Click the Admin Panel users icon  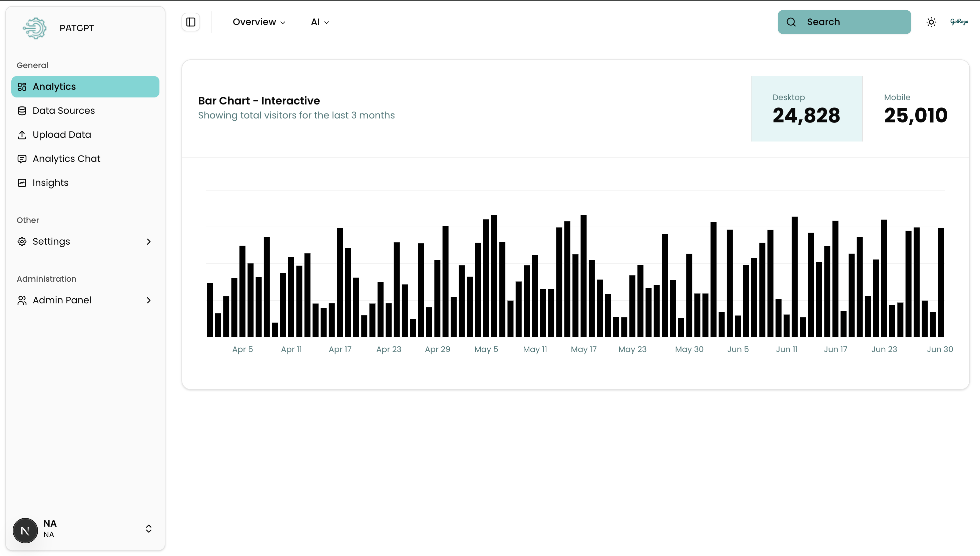click(x=22, y=301)
